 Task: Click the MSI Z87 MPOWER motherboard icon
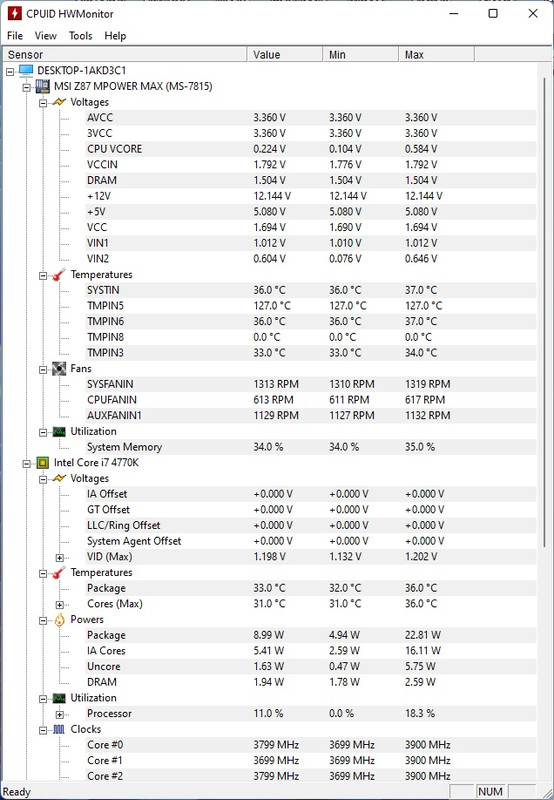(x=42, y=86)
